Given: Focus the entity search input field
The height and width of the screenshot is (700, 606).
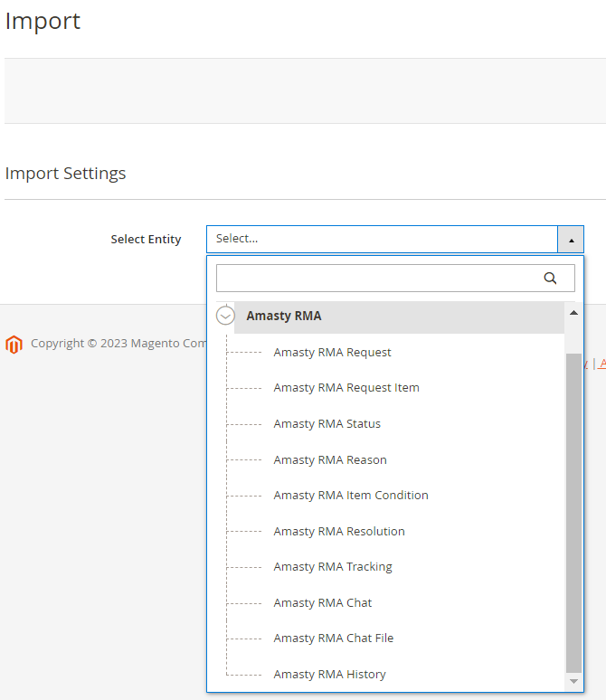Looking at the screenshot, I should [395, 279].
